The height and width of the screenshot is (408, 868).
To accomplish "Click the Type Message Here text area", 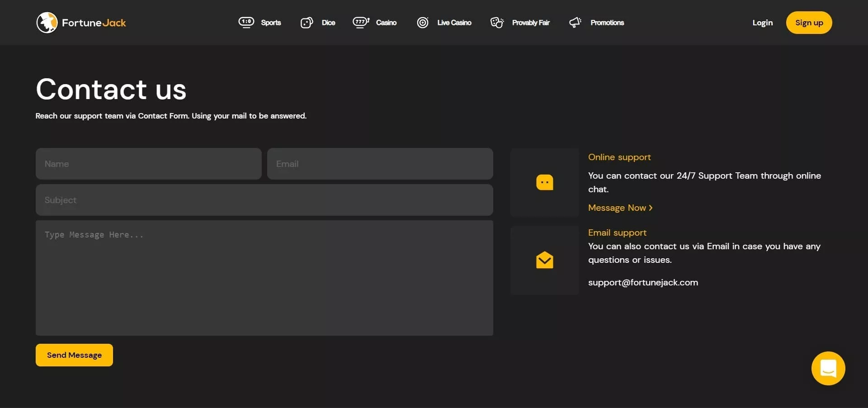I will [x=264, y=278].
